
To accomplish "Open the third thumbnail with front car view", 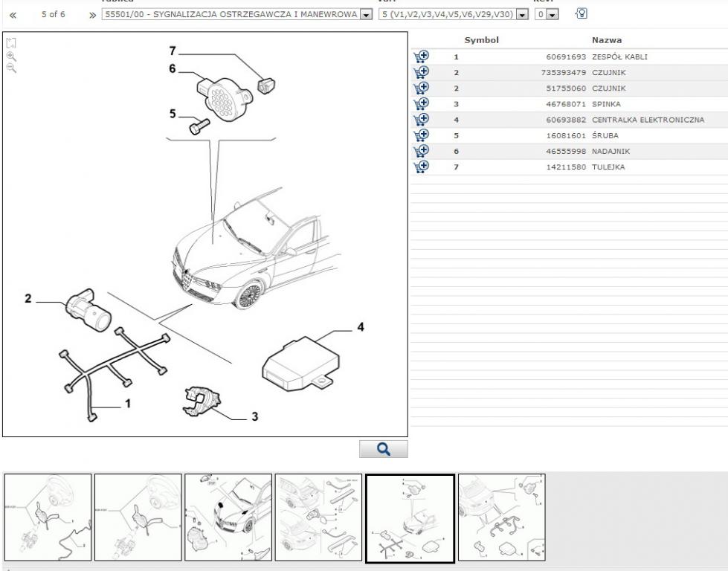I will 228,517.
